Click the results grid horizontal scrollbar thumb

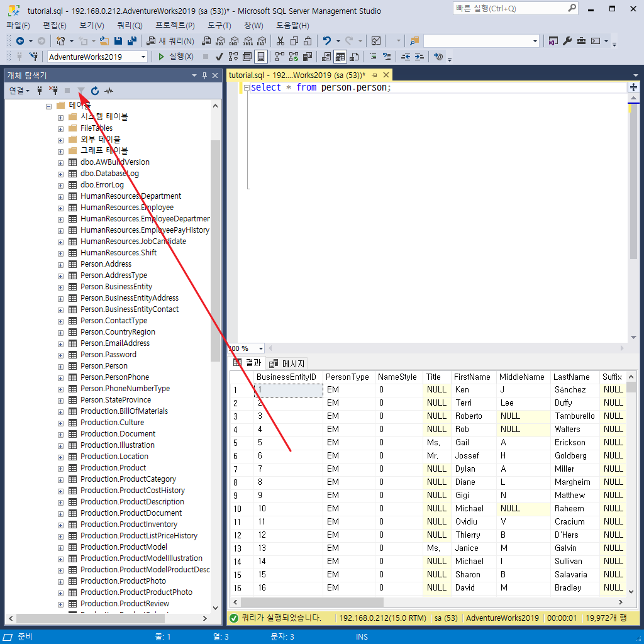[x=312, y=602]
